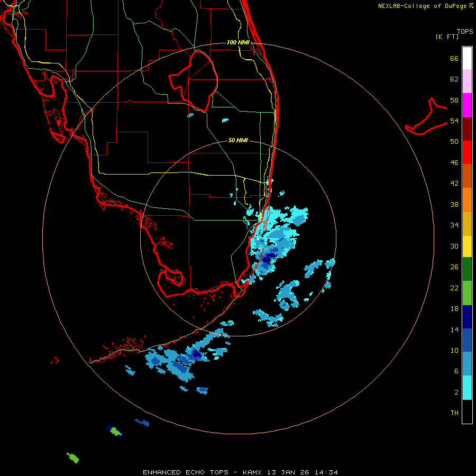Click the cyan legend swatch
The width and height of the screenshot is (476, 476).
(x=467, y=388)
